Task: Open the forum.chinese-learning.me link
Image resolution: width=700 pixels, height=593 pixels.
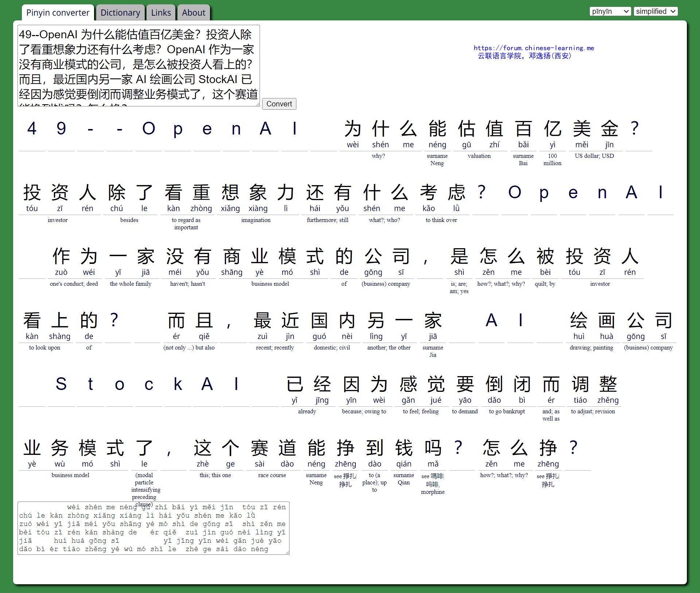Action: 534,48
